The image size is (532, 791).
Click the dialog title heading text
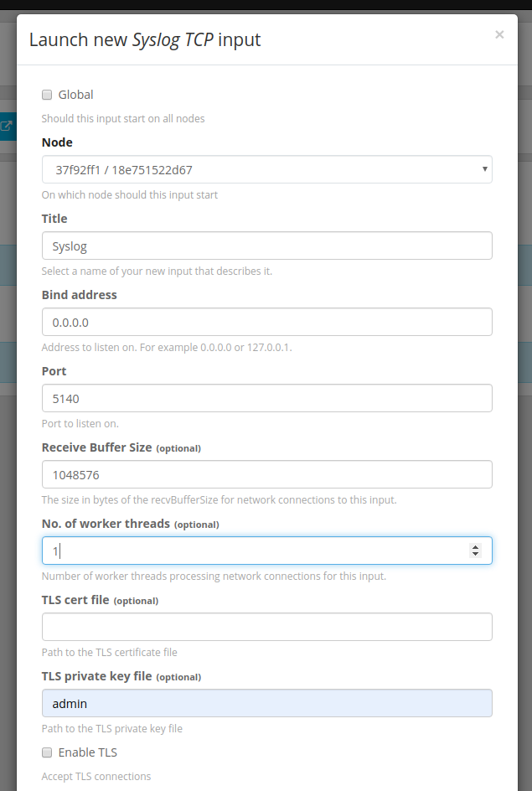point(145,39)
